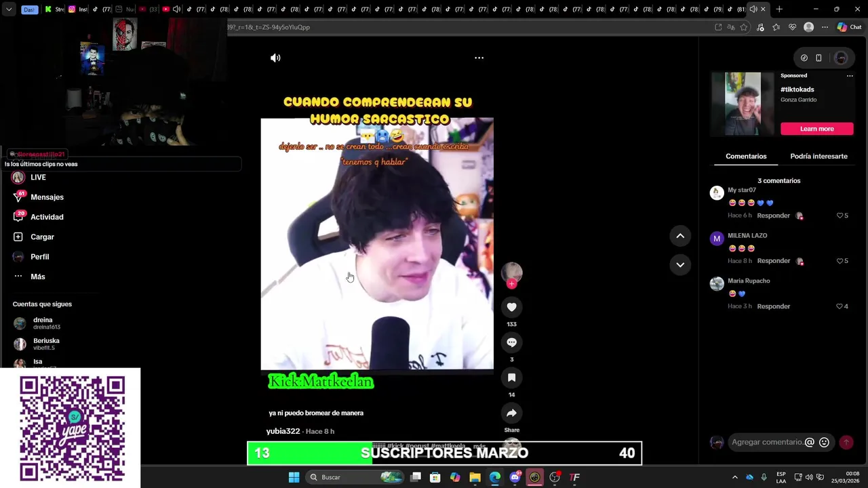Switch to the Instagram browser tab
This screenshot has height=488, width=868.
[77, 9]
